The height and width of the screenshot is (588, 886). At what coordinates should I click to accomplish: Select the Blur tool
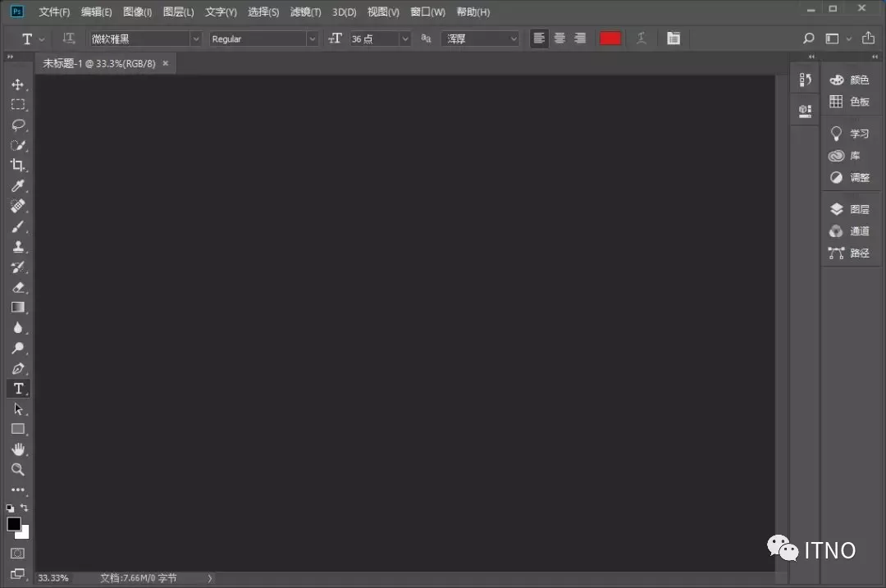[x=17, y=327]
